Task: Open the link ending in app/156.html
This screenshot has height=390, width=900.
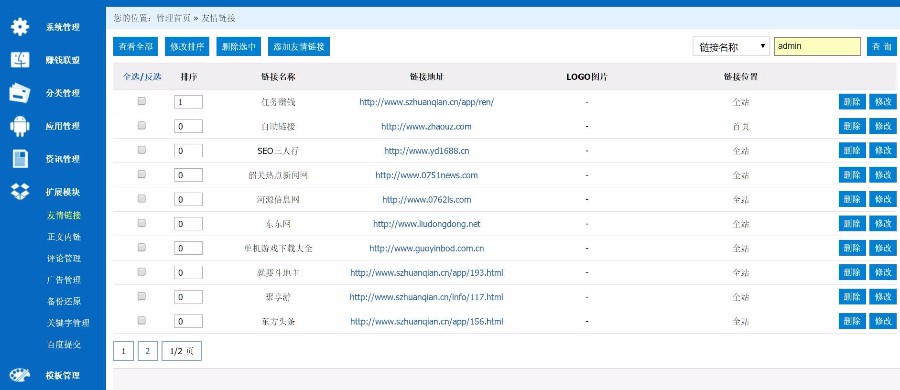Action: [x=426, y=322]
